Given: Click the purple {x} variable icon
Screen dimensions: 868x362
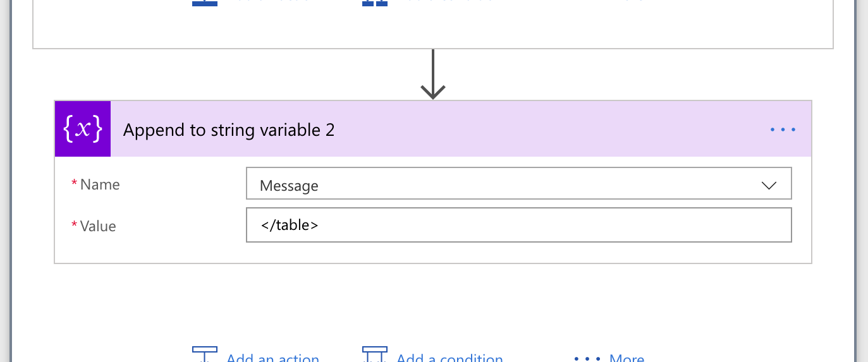Looking at the screenshot, I should tap(83, 129).
